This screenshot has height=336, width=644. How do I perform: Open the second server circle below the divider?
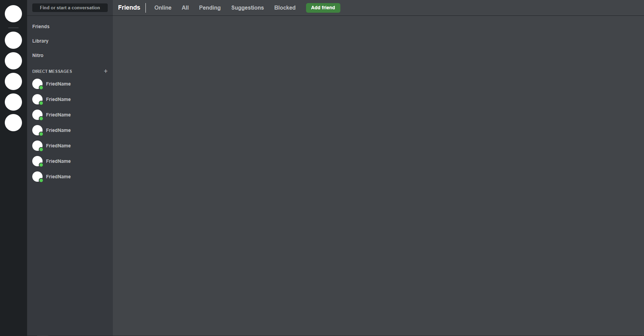point(13,61)
